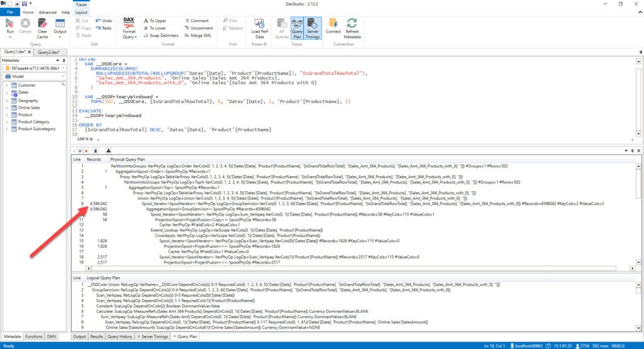The height and width of the screenshot is (349, 644).
Task: Open the Advanced ribbon tab
Action: 48,13
